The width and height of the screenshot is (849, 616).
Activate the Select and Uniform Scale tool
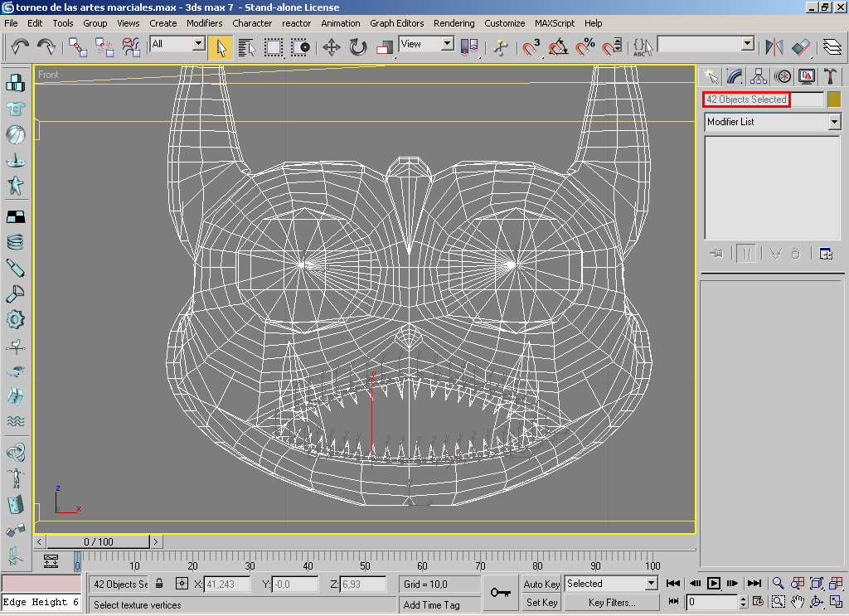click(x=384, y=47)
